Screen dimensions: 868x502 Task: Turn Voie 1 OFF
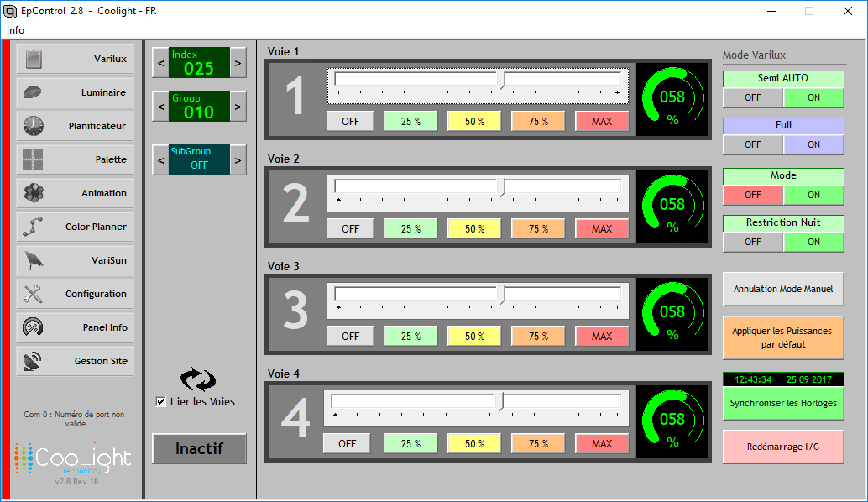[350, 122]
